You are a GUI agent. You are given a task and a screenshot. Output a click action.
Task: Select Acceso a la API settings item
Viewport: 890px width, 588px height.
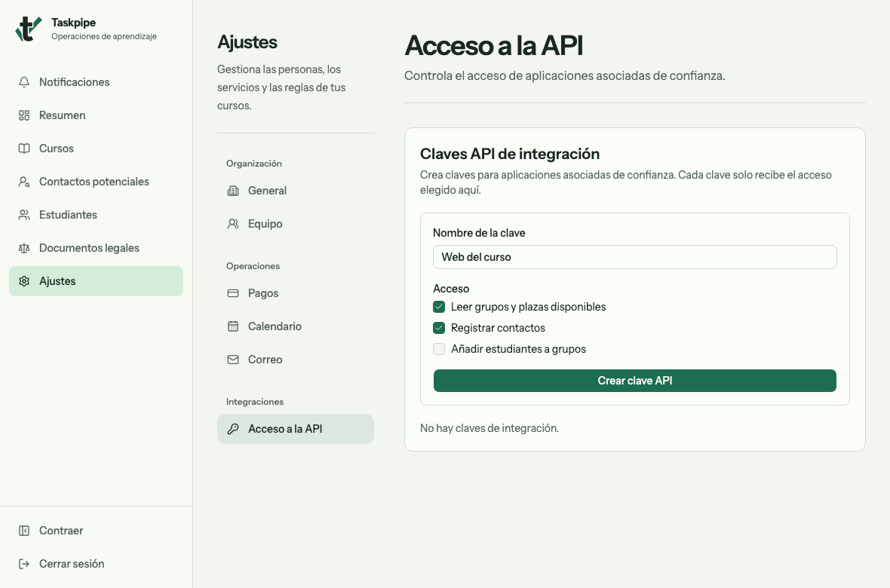(295, 429)
